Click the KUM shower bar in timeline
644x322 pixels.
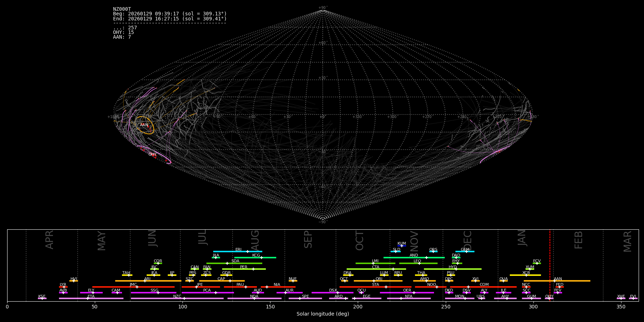click(x=402, y=246)
